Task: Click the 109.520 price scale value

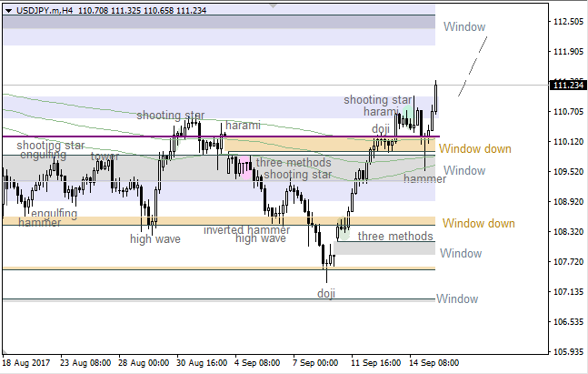Action: [x=568, y=172]
